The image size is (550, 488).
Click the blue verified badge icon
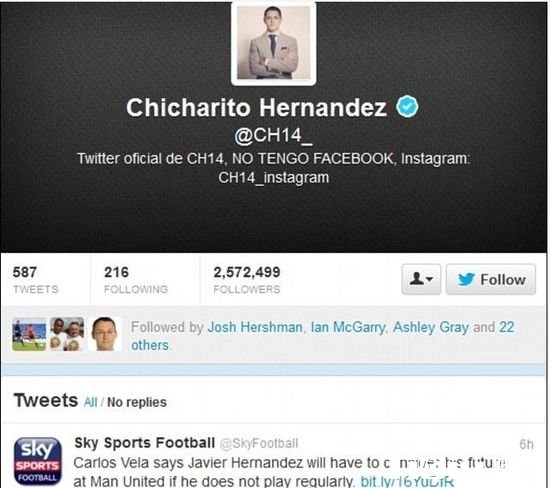[x=407, y=107]
